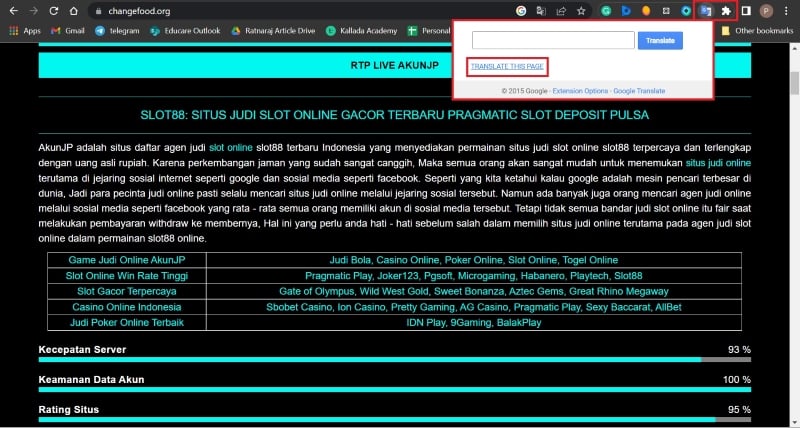Follow the 'slot online' link in paragraph

point(231,148)
